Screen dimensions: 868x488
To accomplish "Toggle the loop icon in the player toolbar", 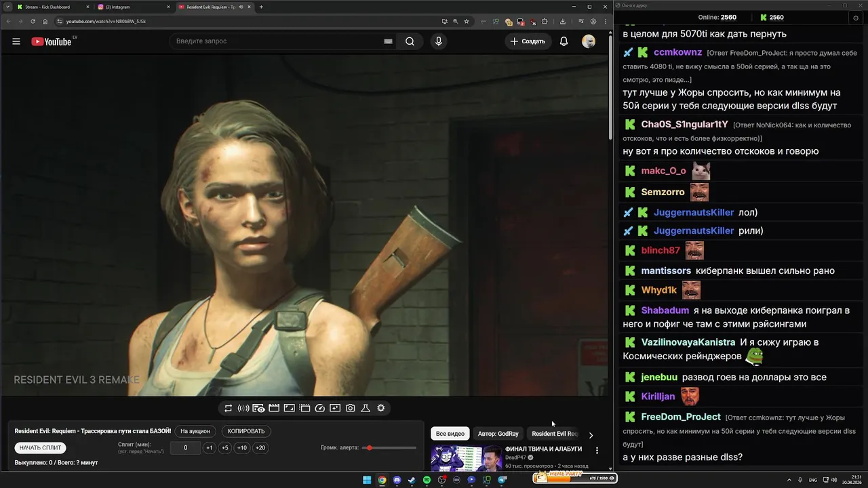I will pyautogui.click(x=228, y=408).
